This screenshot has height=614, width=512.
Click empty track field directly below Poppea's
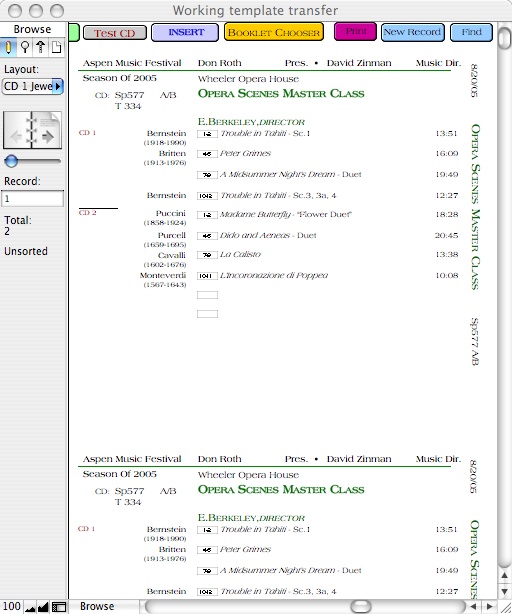(207, 295)
